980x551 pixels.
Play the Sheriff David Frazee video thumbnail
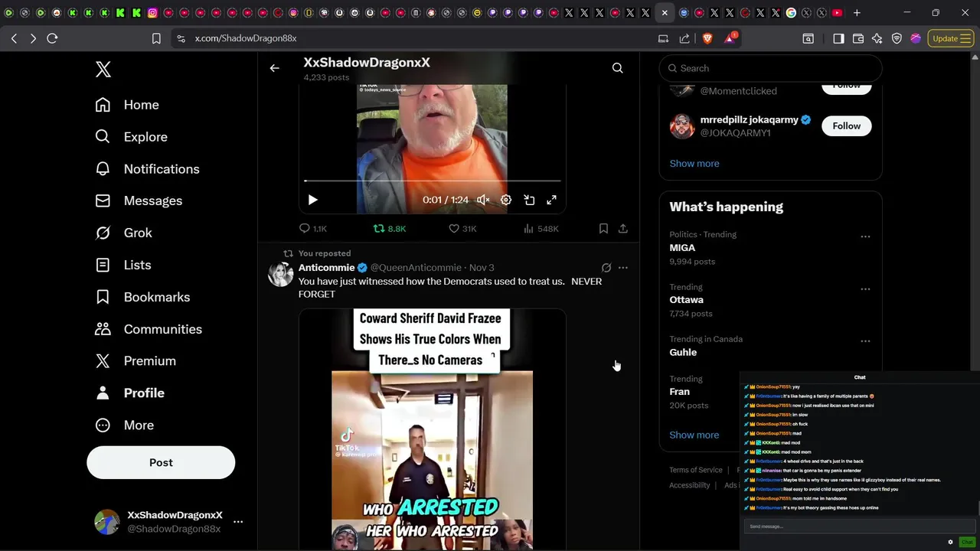click(432, 429)
